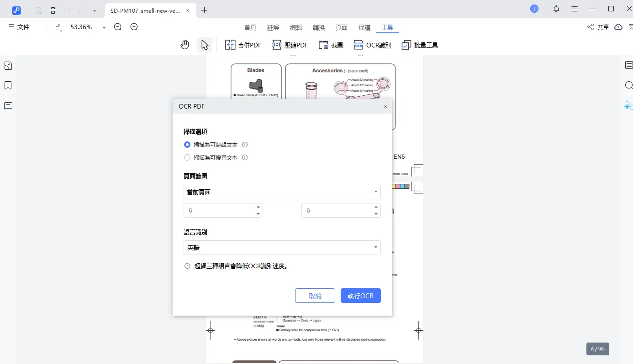Click the cloud upload icon
This screenshot has height=364, width=633.
[618, 27]
